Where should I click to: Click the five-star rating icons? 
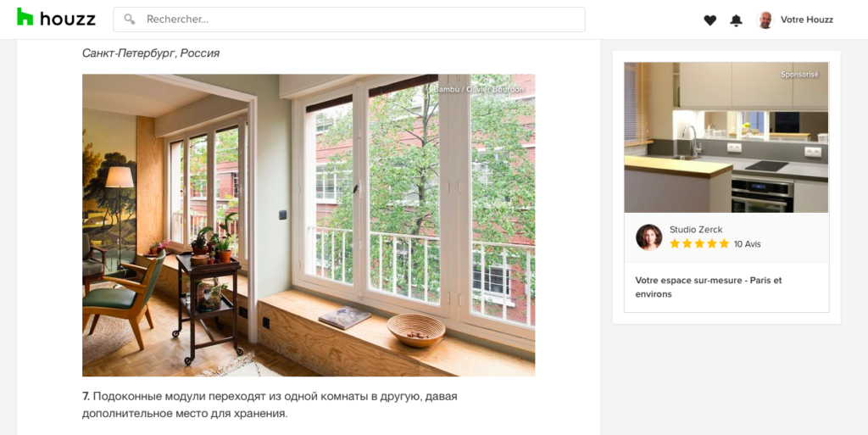[x=699, y=243]
